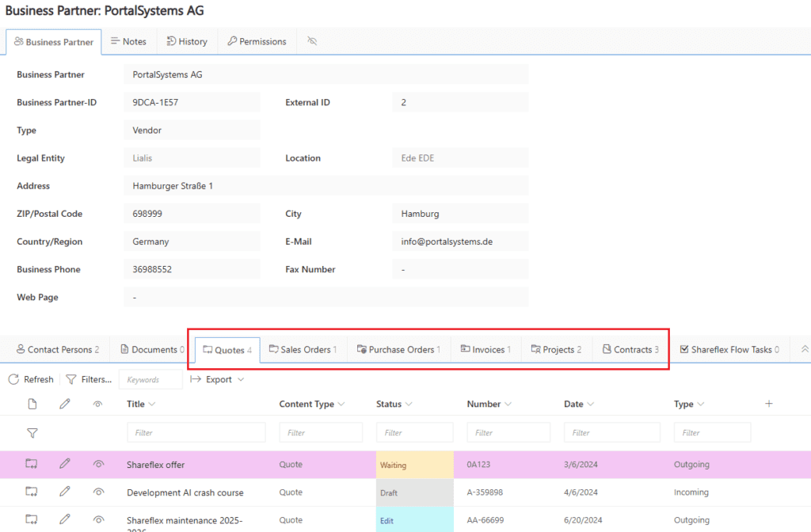Open the Sales Orders tab
The height and width of the screenshot is (532, 811).
(x=303, y=349)
